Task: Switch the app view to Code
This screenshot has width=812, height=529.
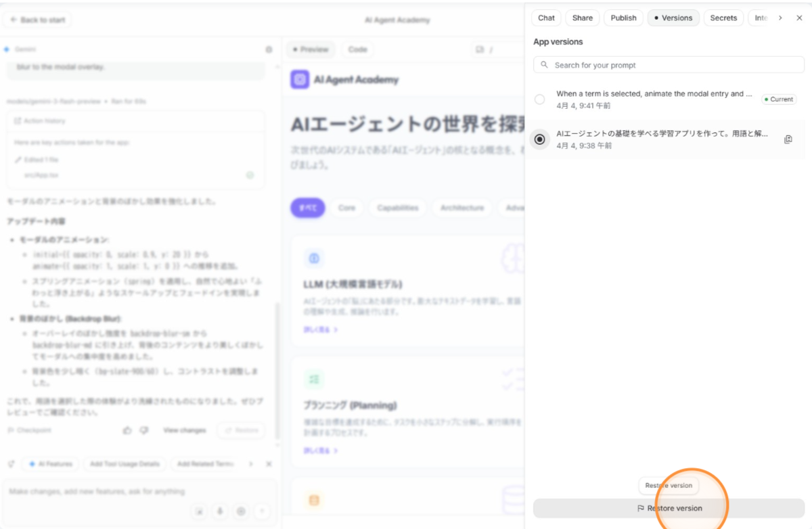Action: 357,49
